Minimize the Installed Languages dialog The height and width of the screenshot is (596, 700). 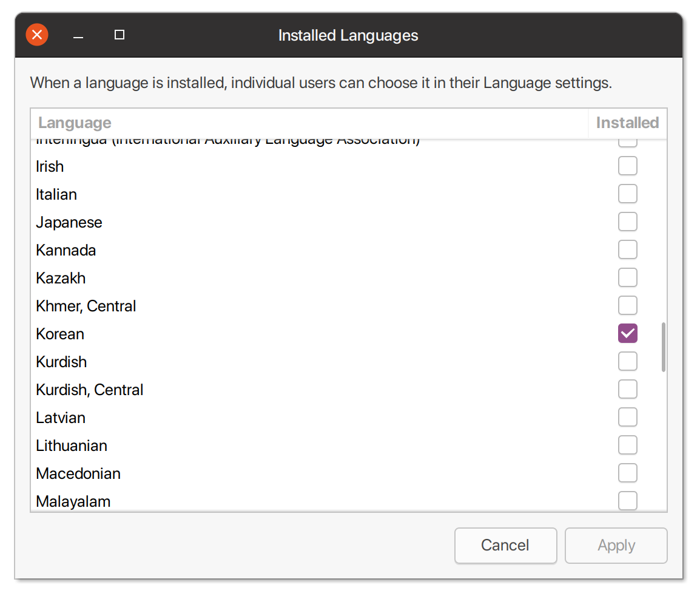[x=78, y=36]
